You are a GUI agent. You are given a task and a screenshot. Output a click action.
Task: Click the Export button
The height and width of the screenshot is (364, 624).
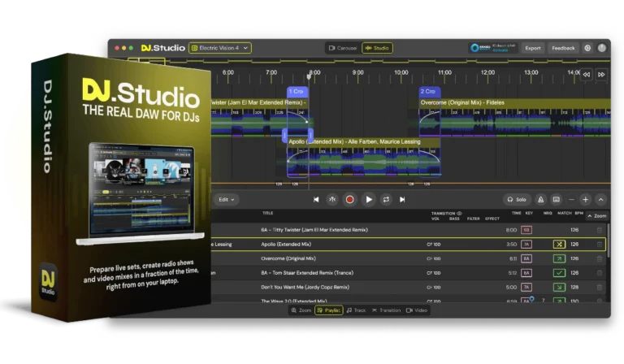pyautogui.click(x=533, y=48)
